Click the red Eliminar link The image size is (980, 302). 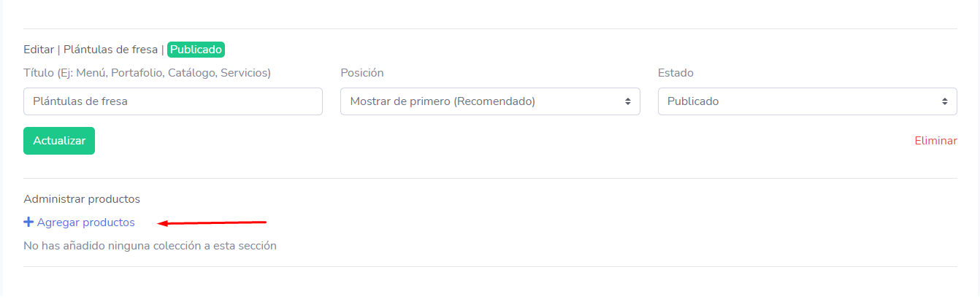pos(935,141)
